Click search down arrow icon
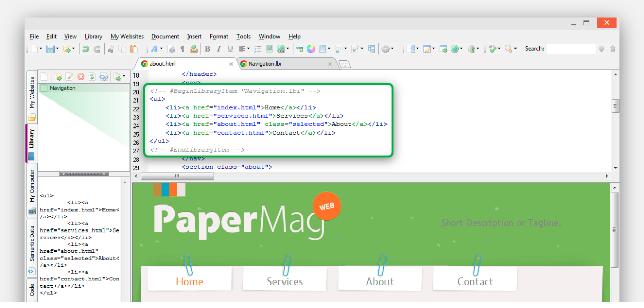This screenshot has height=308, width=644. point(601,49)
